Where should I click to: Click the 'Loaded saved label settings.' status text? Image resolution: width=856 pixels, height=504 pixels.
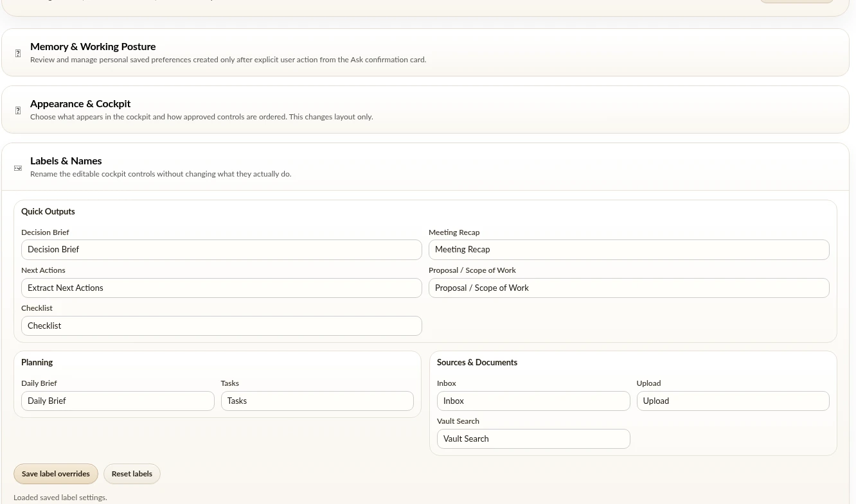(x=60, y=498)
